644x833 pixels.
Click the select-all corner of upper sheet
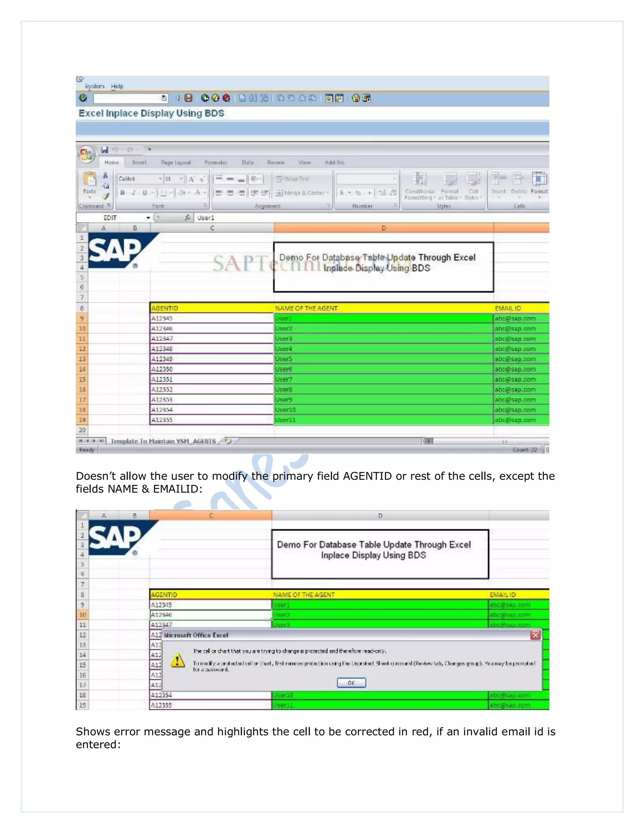pos(82,228)
